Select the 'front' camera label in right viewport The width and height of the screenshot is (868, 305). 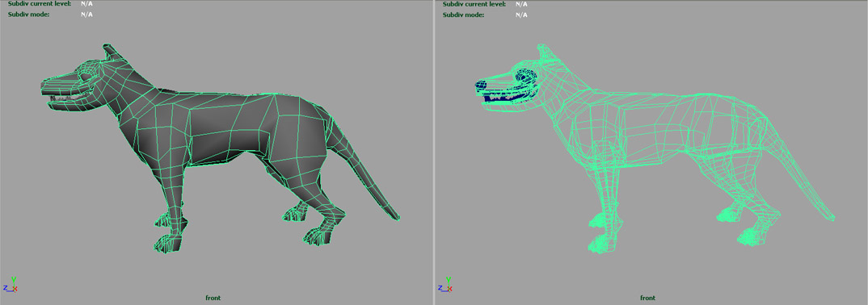pyautogui.click(x=647, y=299)
